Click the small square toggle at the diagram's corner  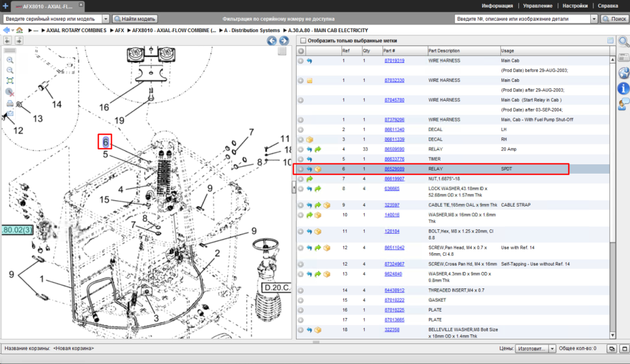pyautogui.click(x=282, y=51)
